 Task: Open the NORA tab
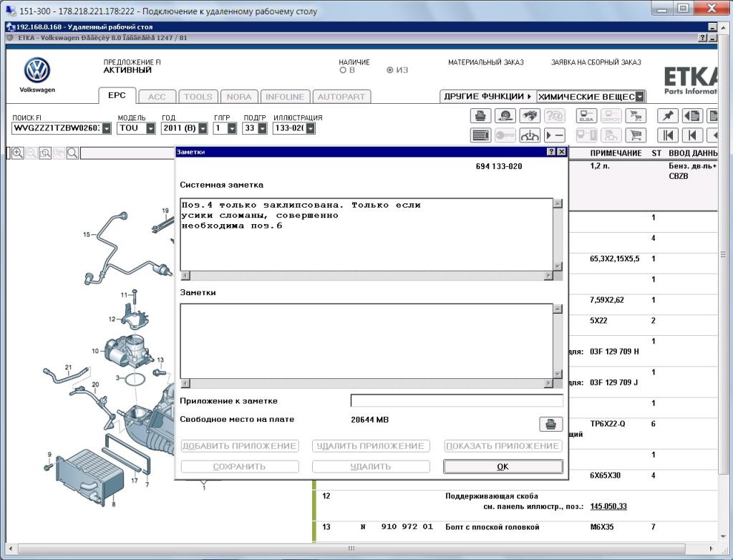pos(239,97)
